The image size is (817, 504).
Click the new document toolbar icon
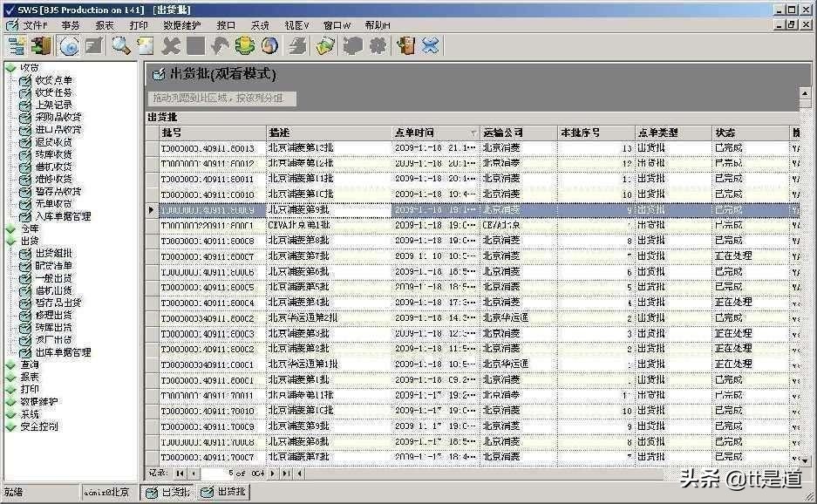pos(146,46)
